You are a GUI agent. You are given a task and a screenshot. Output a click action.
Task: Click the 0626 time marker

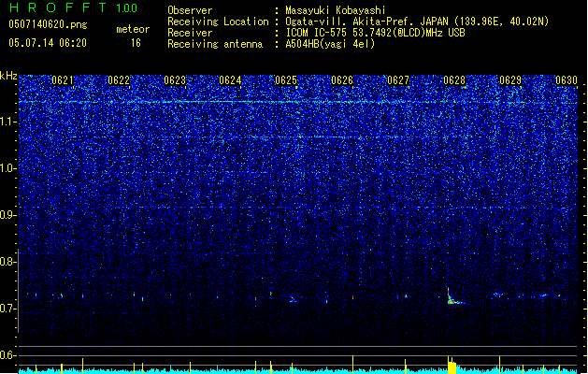tap(342, 80)
